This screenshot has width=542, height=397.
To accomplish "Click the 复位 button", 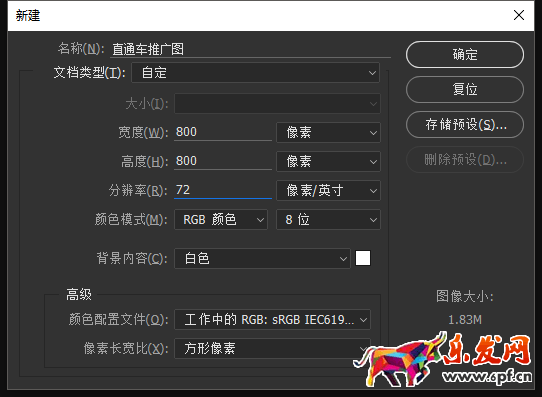I will [x=465, y=89].
